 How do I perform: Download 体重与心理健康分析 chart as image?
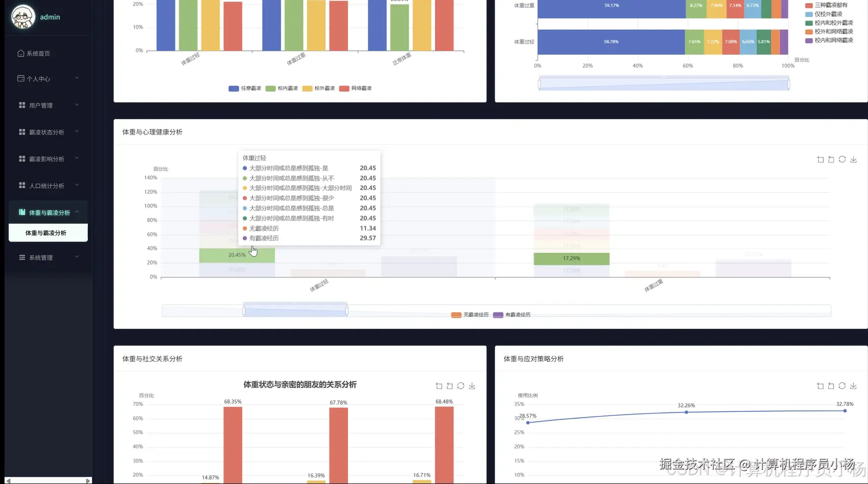click(x=853, y=159)
